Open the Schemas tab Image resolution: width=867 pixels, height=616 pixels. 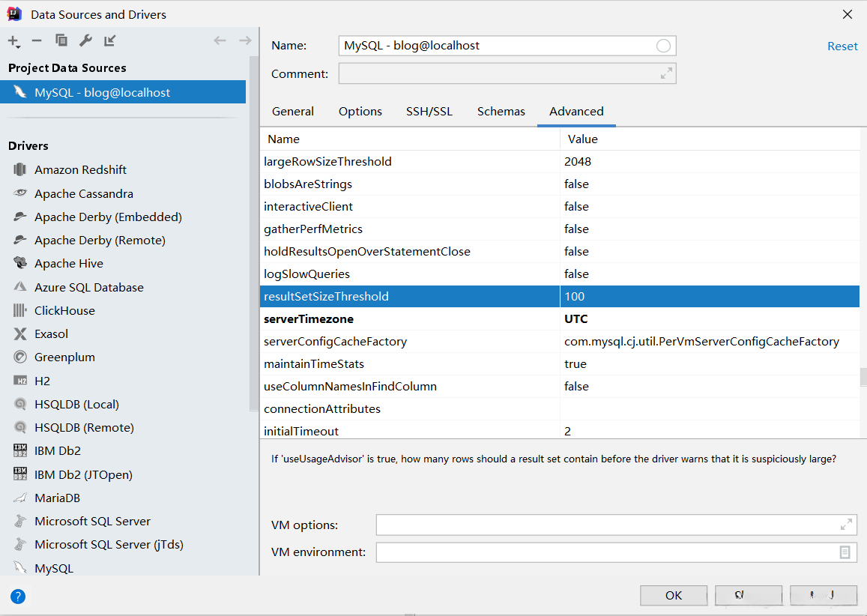(501, 111)
